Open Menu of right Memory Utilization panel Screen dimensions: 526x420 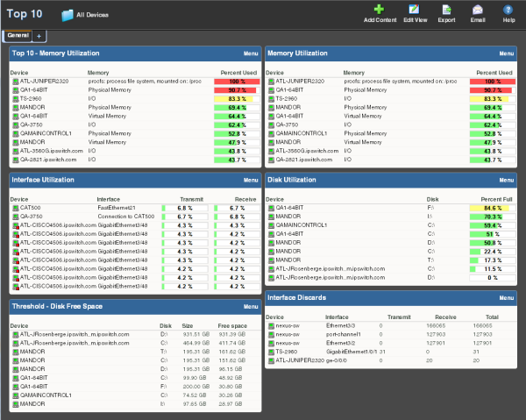[x=506, y=53]
